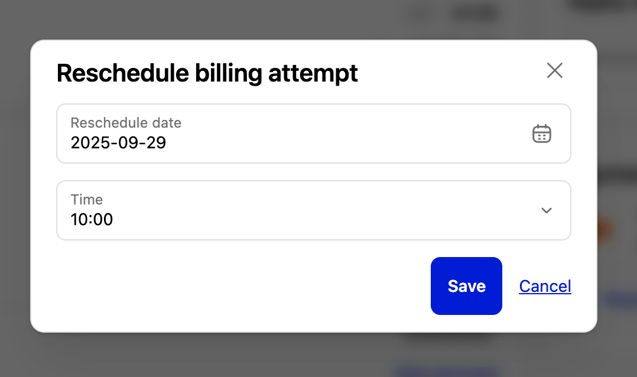The height and width of the screenshot is (377, 637).
Task: Click the blurred blue link below dialog
Action: 446,371
